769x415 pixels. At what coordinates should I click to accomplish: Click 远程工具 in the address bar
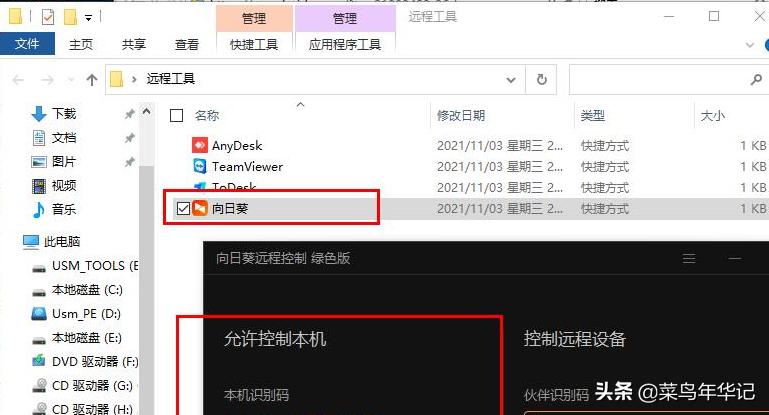(x=171, y=79)
